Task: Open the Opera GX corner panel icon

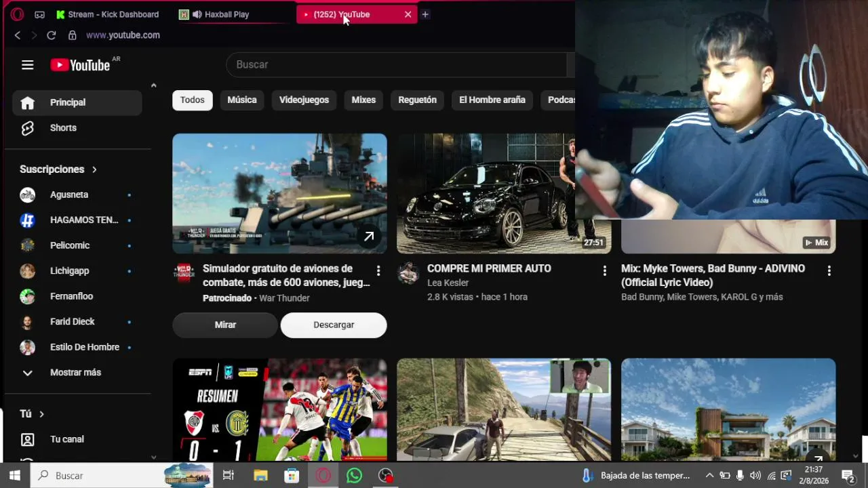Action: [x=40, y=14]
